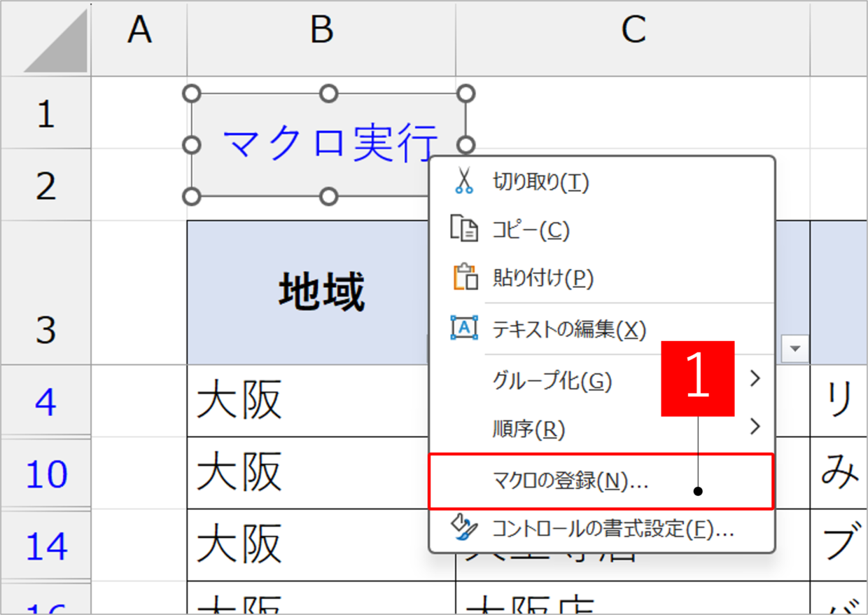Click the scissors Cut icon

[x=463, y=181]
